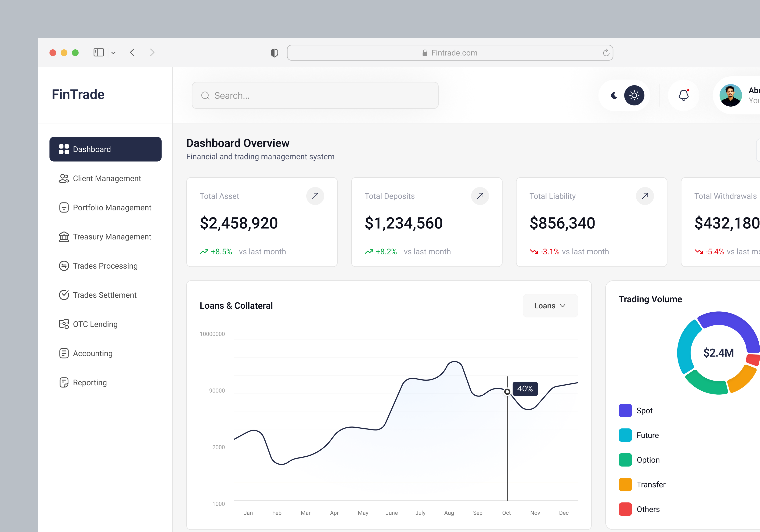Open Client Management from the sidebar icon
This screenshot has height=532, width=760.
[x=63, y=178]
